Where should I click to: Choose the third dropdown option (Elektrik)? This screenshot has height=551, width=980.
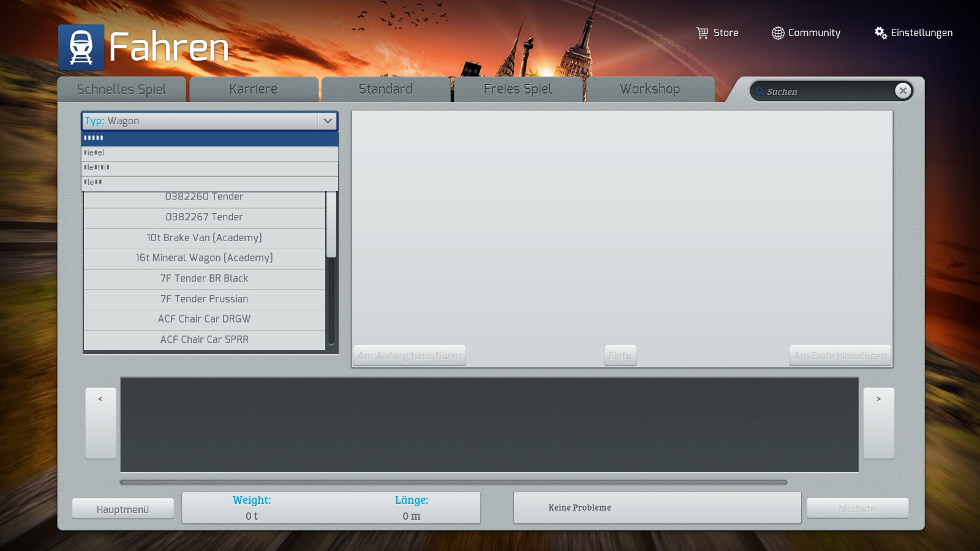[x=209, y=168]
